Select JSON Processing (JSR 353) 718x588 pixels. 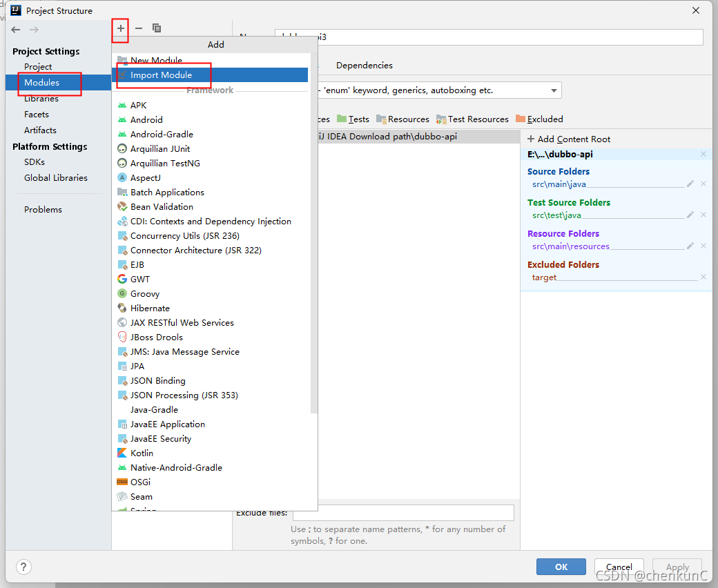(x=210, y=395)
